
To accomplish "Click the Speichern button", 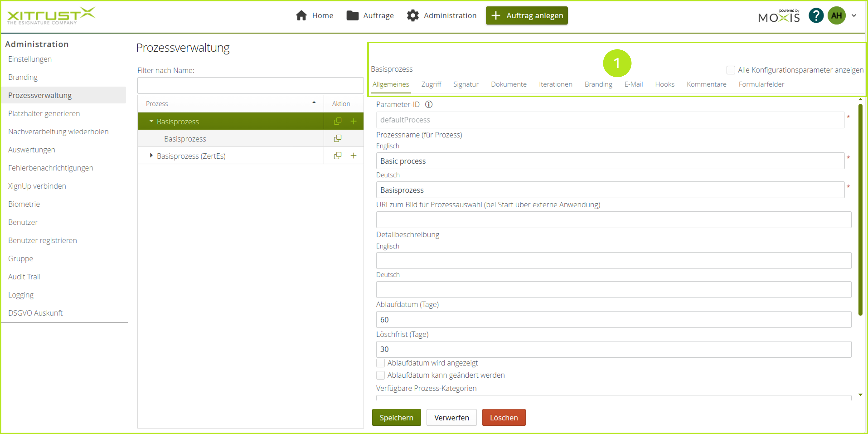I will click(396, 418).
